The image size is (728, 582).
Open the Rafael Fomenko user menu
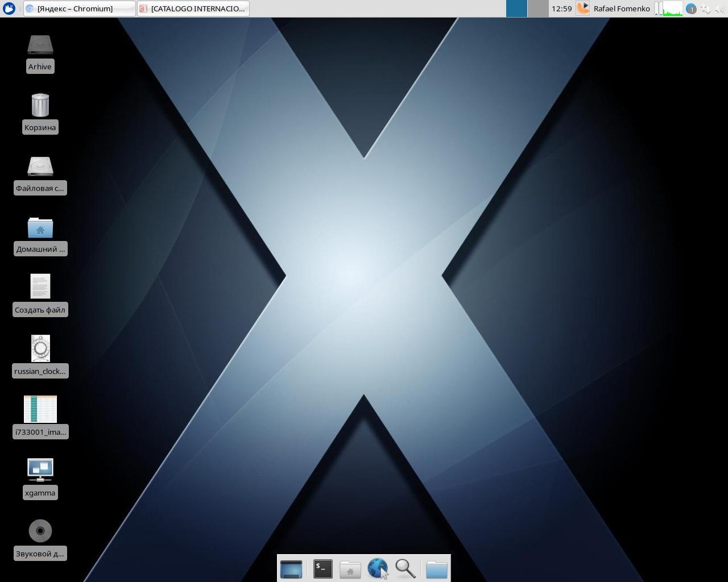click(622, 9)
